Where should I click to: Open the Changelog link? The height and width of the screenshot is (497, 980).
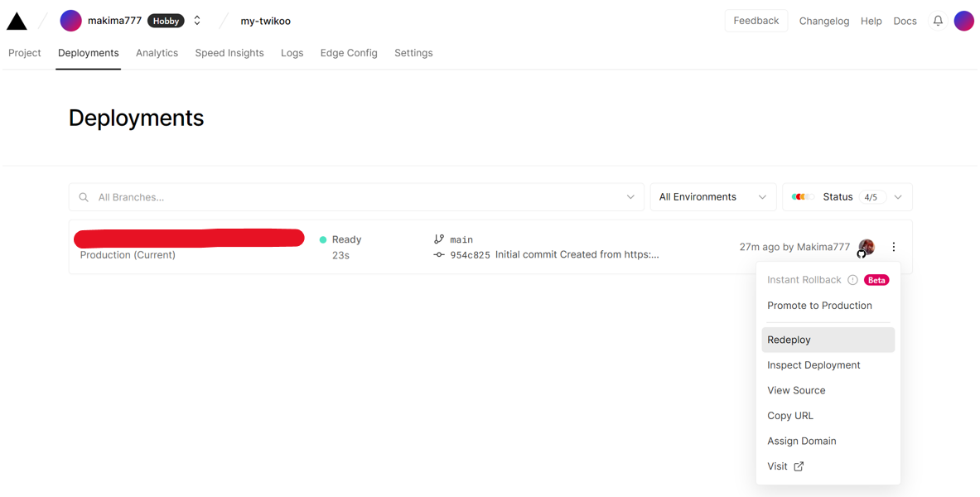click(823, 22)
